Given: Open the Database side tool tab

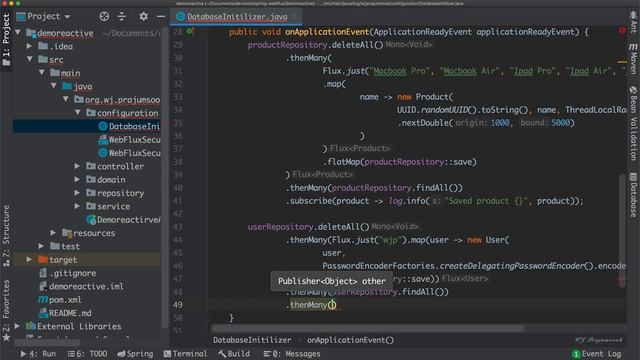Looking at the screenshot, I should coord(633,195).
